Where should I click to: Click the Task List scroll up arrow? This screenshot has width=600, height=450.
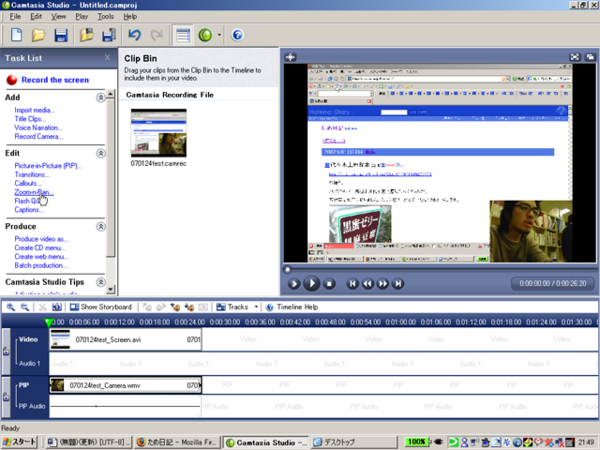111,94
